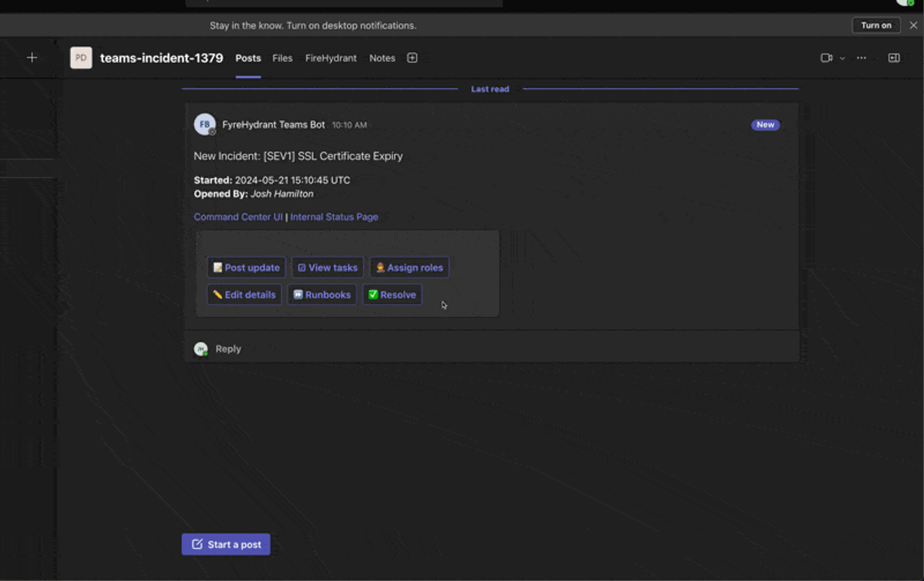Open the Command Center UI link
Image resolution: width=924 pixels, height=581 pixels.
pos(238,217)
